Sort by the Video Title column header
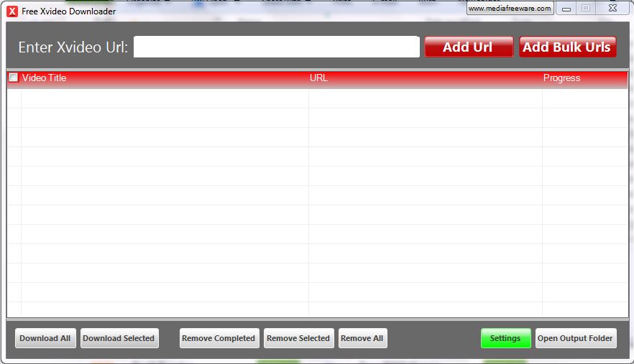The height and width of the screenshot is (364, 634). tap(44, 78)
